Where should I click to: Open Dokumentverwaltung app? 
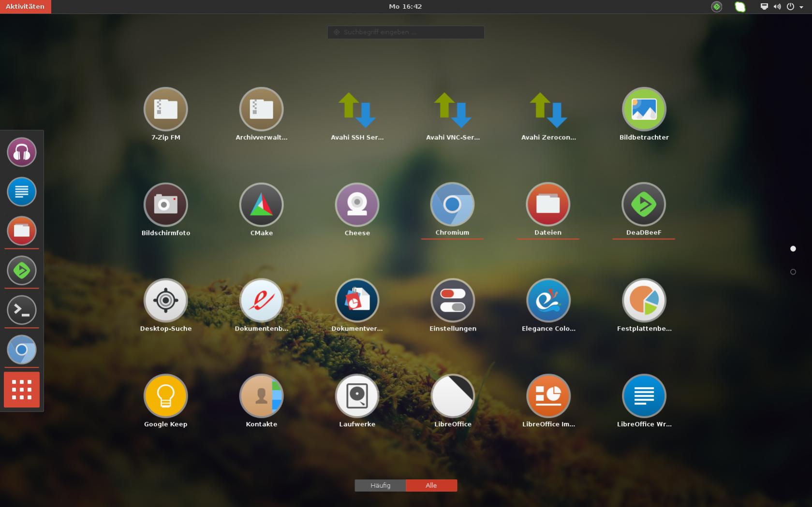357,301
